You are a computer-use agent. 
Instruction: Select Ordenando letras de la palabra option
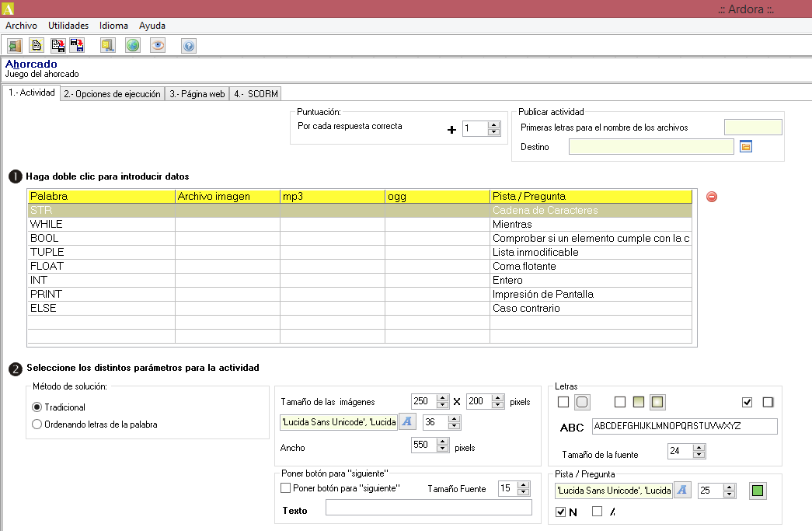(37, 424)
